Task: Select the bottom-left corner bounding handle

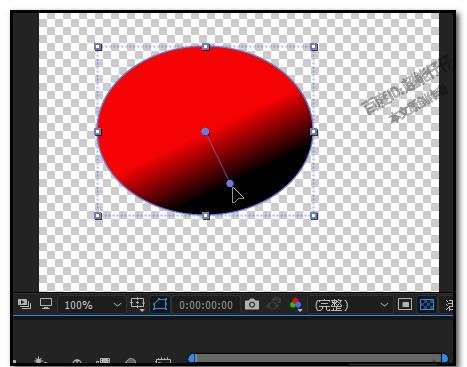Action: click(x=98, y=216)
